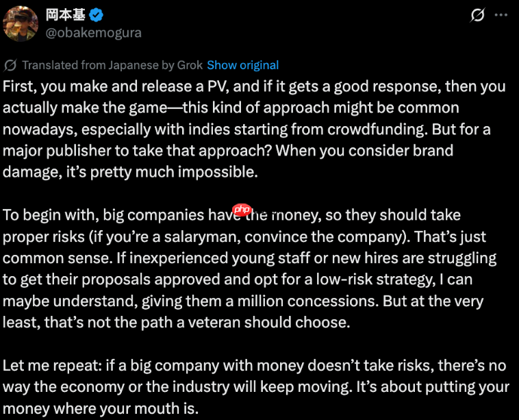Click the paragraph starting "To begin with"
Image resolution: width=519 pixels, height=420 pixels.
pyautogui.click(x=253, y=269)
